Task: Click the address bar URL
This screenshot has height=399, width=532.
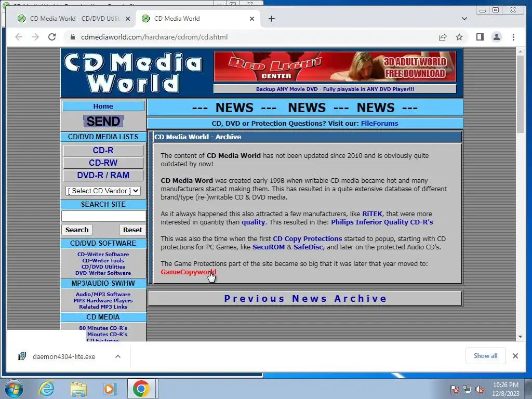Action: pyautogui.click(x=154, y=37)
